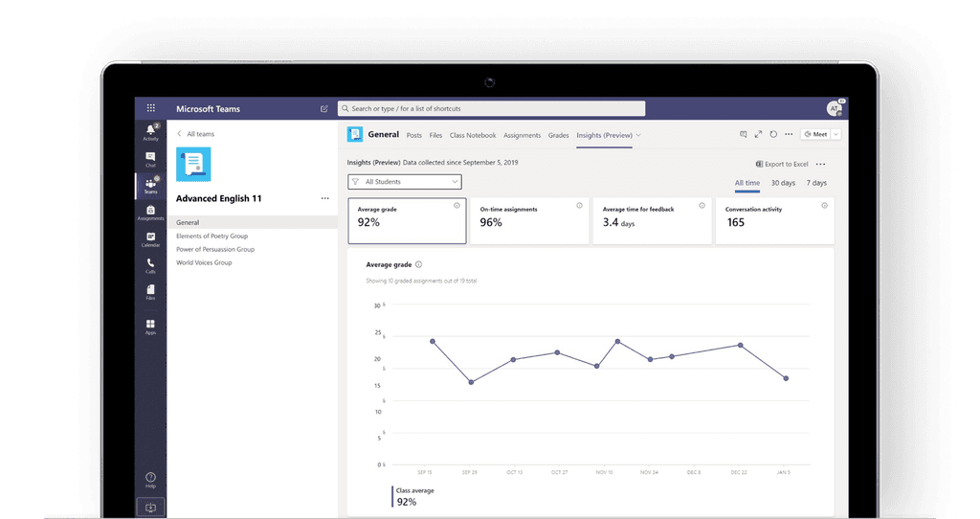The height and width of the screenshot is (519, 980).
Task: Show info next to Average grade chart title
Action: [419, 264]
